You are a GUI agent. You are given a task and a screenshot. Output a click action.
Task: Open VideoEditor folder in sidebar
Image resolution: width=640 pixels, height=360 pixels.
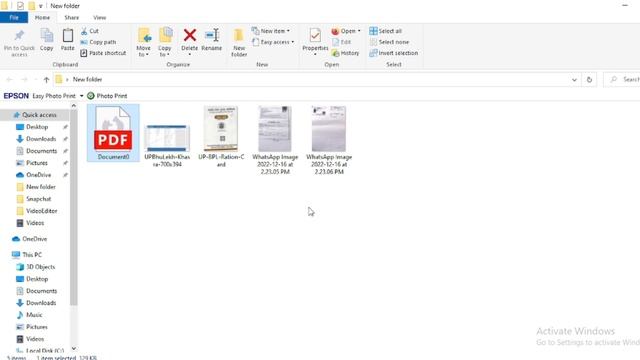coord(41,211)
